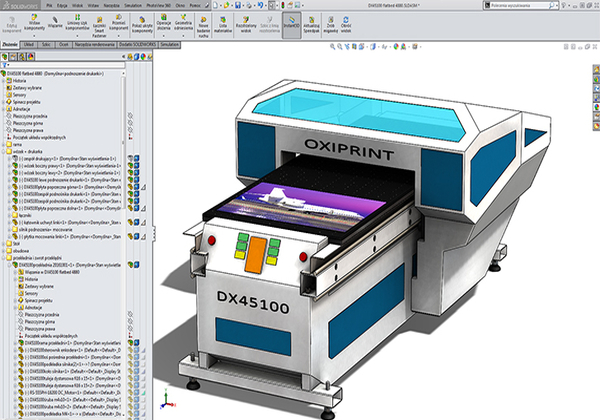This screenshot has height=420, width=600.
Task: Switch to Narzędzia renderowania tab
Action: pyautogui.click(x=95, y=45)
